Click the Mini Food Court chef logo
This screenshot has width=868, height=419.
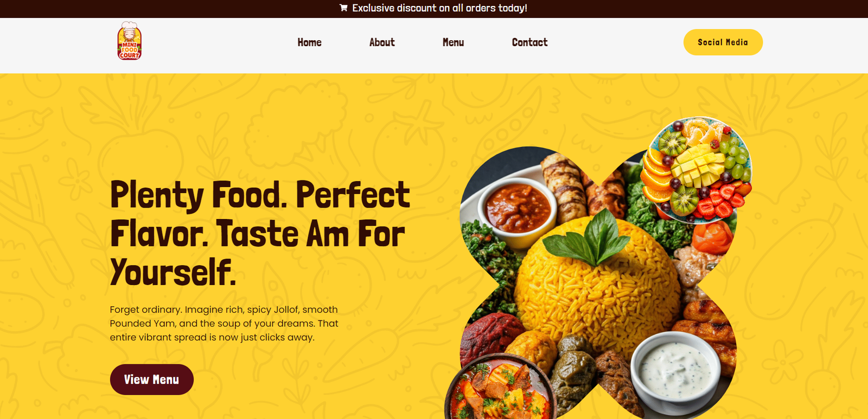[130, 41]
